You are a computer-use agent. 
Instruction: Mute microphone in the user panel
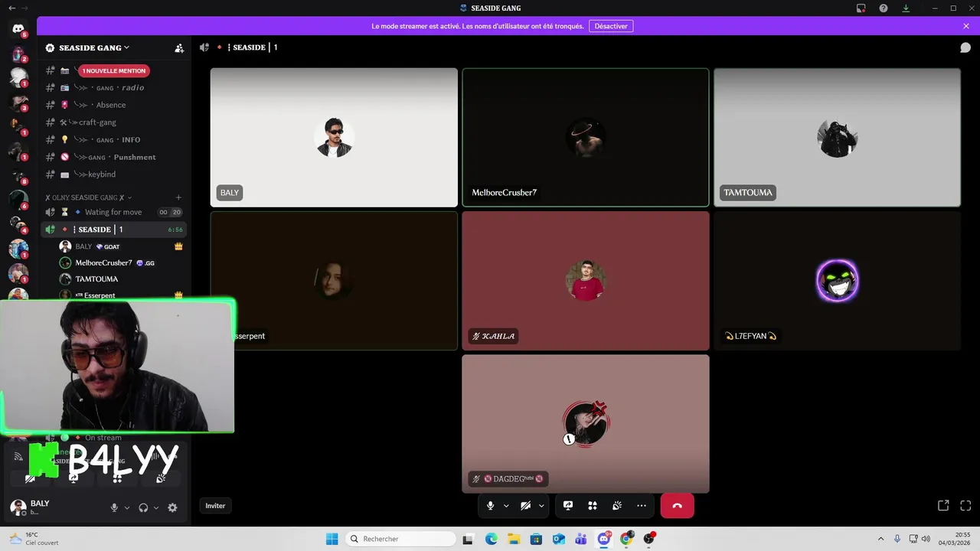tap(114, 507)
